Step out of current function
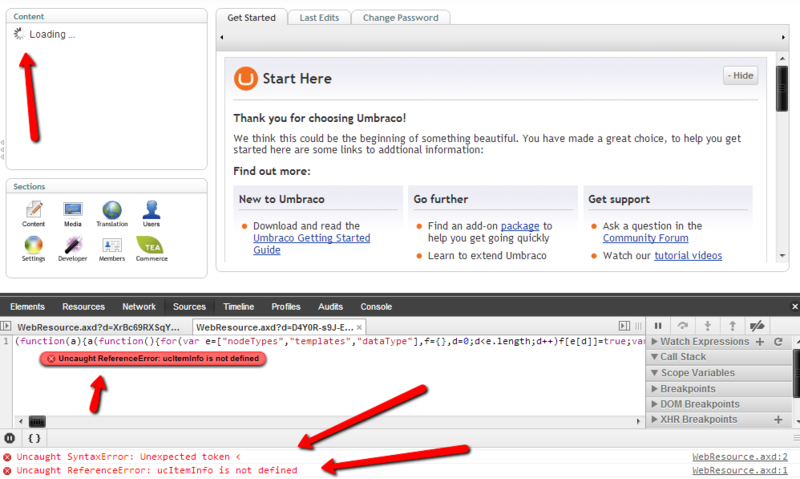The image size is (800, 479). click(x=732, y=325)
